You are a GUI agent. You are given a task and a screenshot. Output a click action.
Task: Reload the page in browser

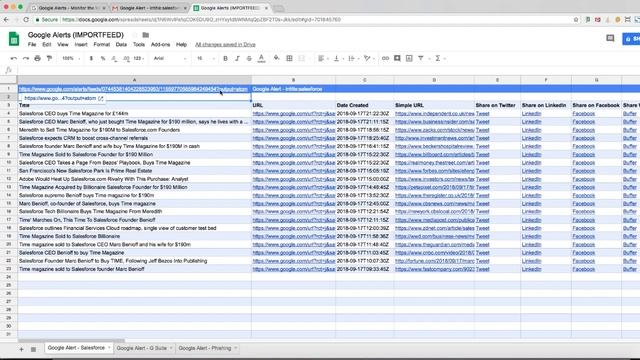click(x=26, y=20)
